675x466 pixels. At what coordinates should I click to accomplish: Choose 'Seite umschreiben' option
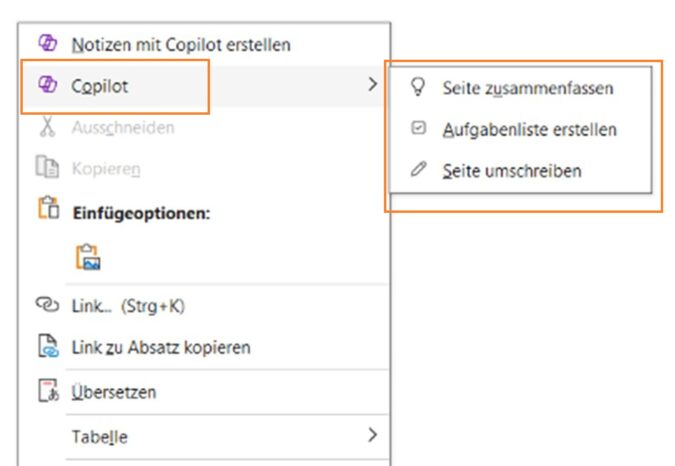511,170
